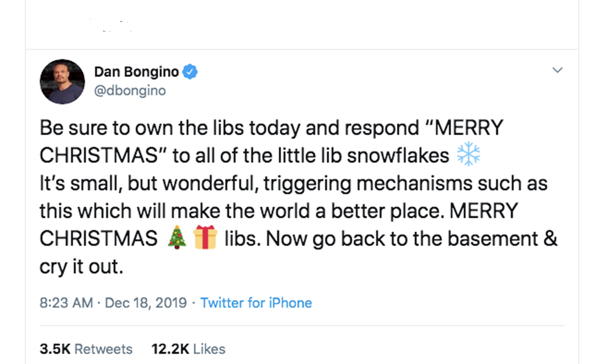Open the @dbongino handle link
Image resolution: width=607 pixels, height=364 pixels.
tap(130, 90)
